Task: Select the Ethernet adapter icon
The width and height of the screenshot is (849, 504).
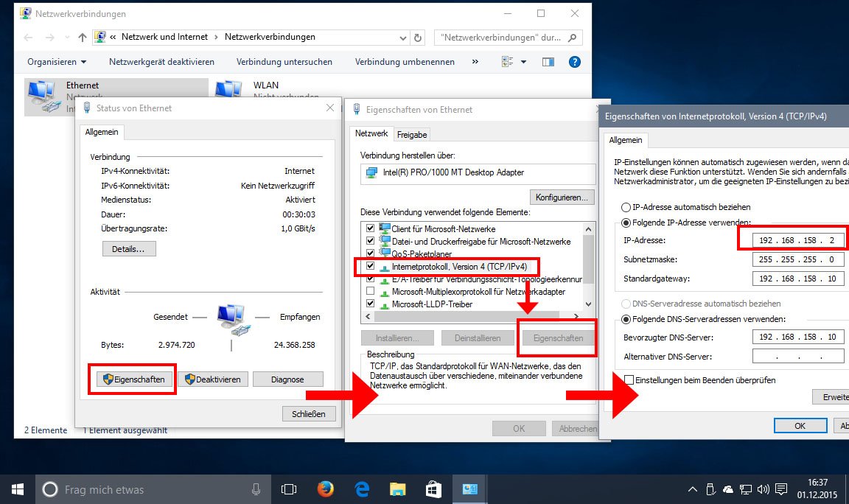Action: coord(44,97)
